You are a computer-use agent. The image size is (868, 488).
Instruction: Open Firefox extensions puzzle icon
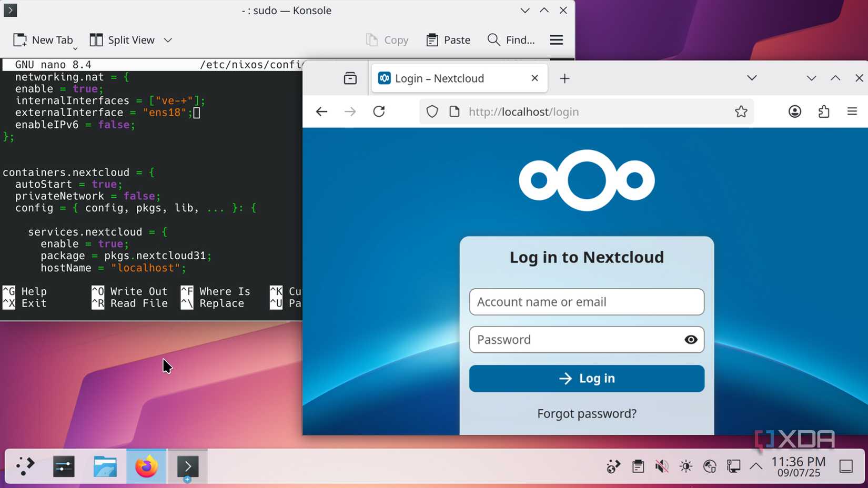click(x=824, y=111)
